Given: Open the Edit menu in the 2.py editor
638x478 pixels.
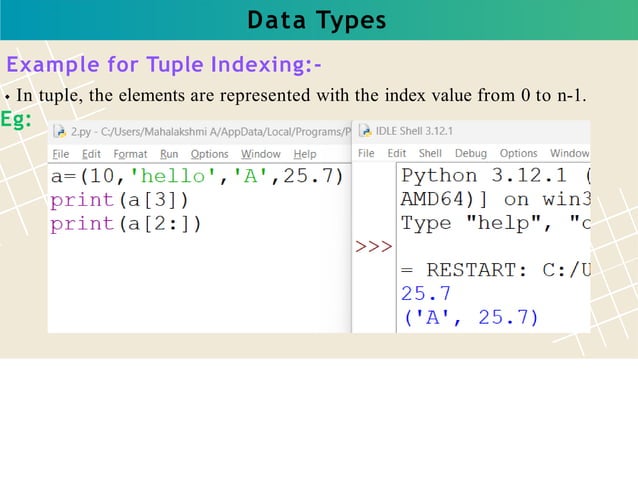Looking at the screenshot, I should pos(91,154).
